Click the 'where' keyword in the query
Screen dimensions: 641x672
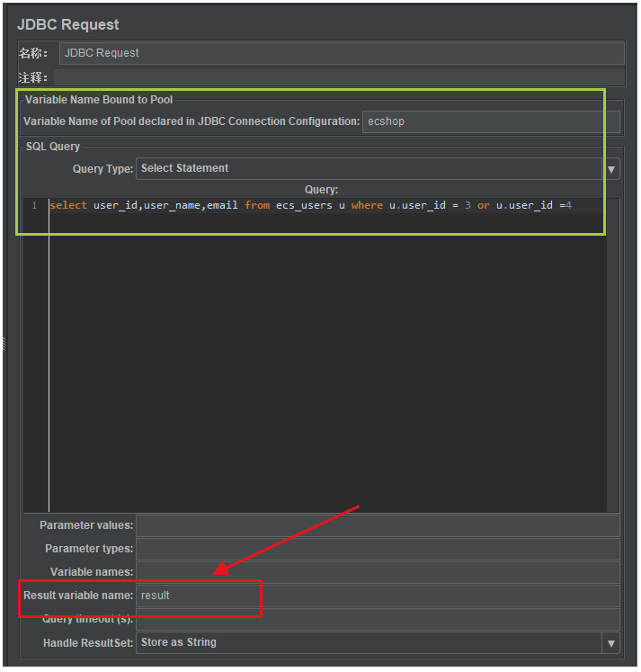coord(367,206)
